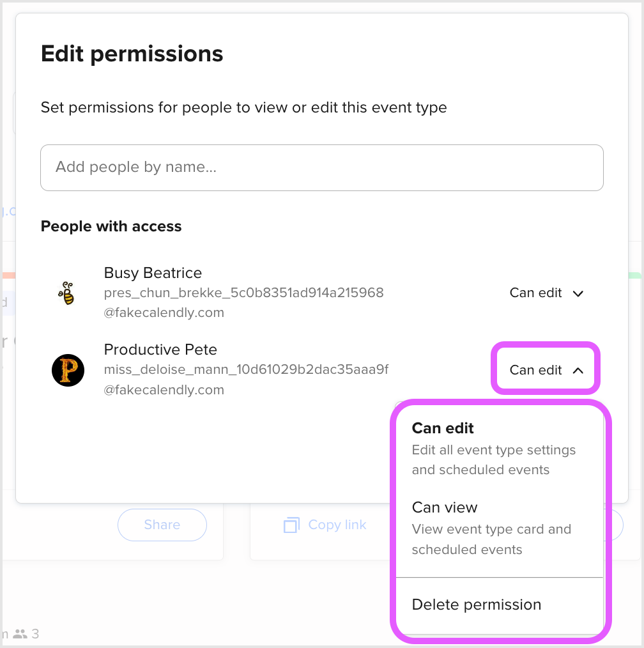Focus the Add people by name field
This screenshot has height=648, width=644.
(x=321, y=167)
